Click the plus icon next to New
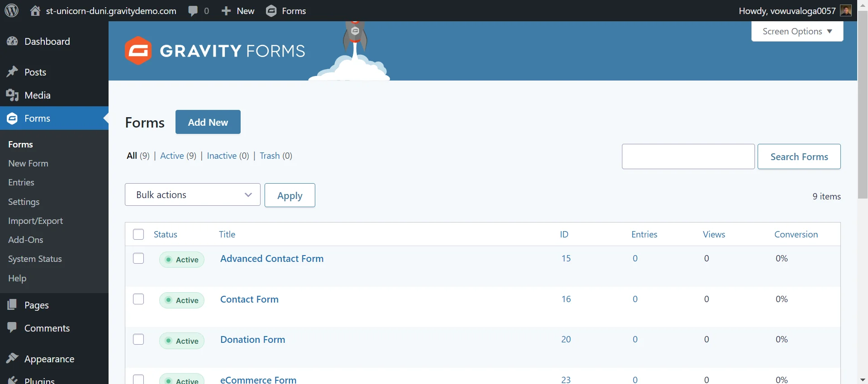Screen dimensions: 868x384 [226, 11]
